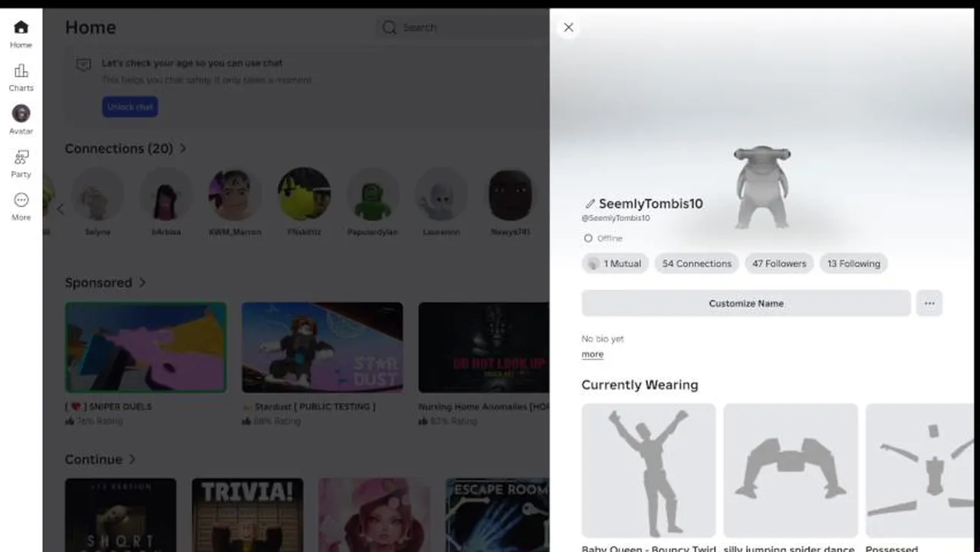Image resolution: width=980 pixels, height=552 pixels.
Task: Click the Unlock chat button
Action: (x=130, y=107)
